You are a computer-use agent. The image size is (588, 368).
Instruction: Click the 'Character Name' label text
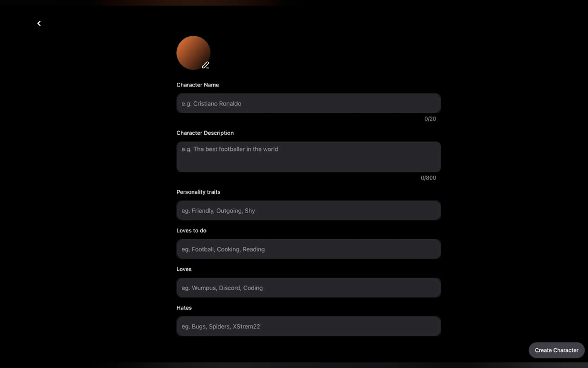[197, 85]
